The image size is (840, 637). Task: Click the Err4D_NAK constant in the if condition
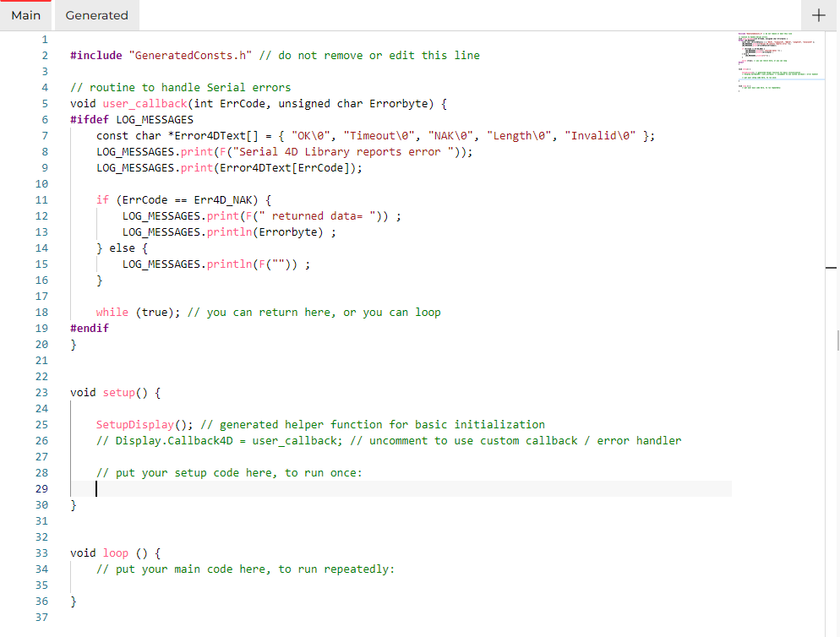coord(226,199)
